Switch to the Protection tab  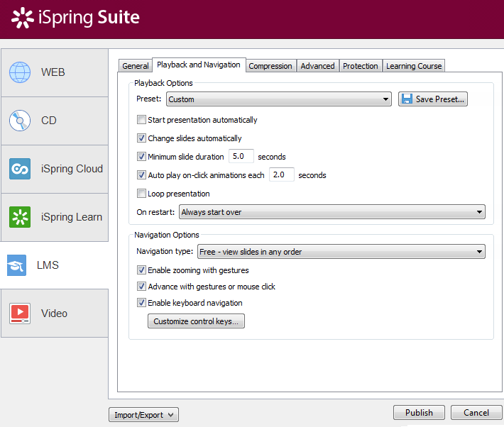point(361,66)
